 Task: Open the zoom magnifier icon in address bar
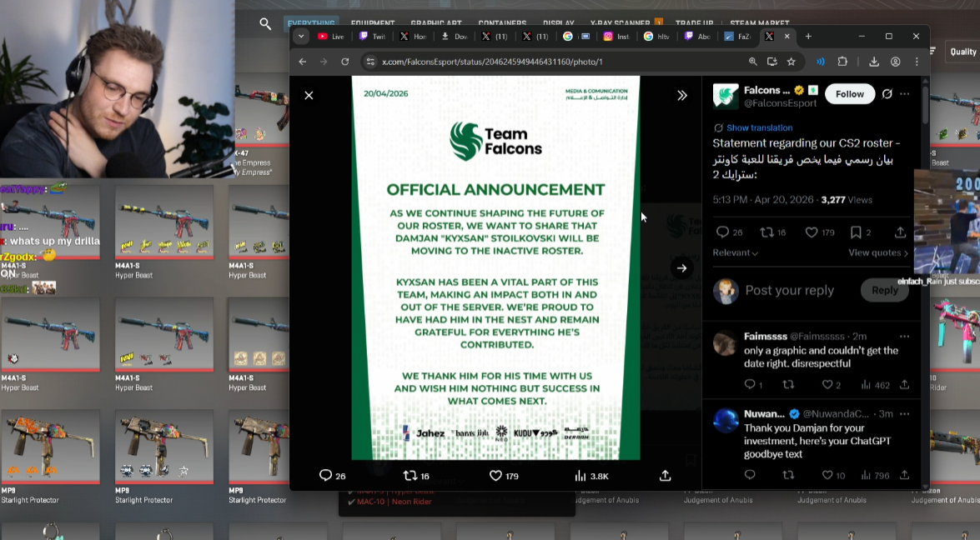752,62
